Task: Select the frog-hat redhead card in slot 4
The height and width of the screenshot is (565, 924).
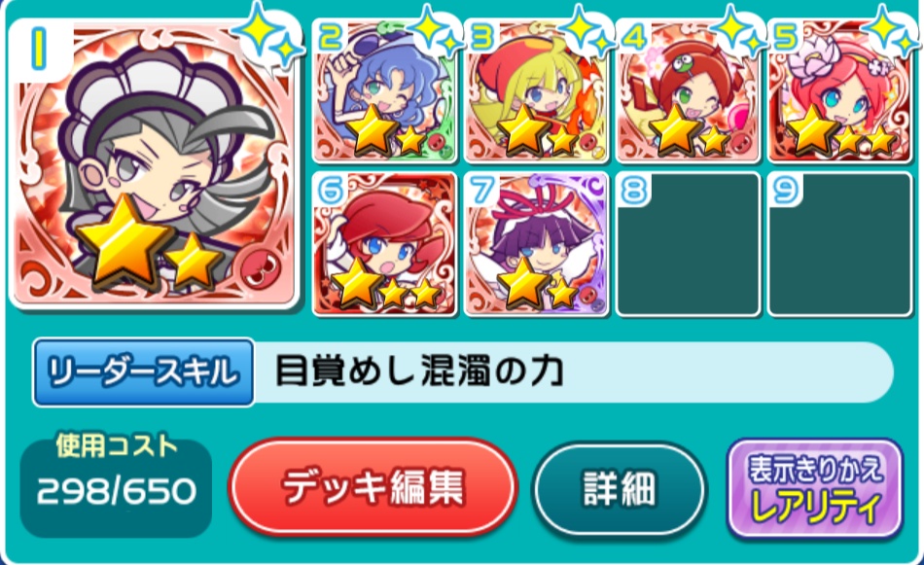Action: click(689, 90)
